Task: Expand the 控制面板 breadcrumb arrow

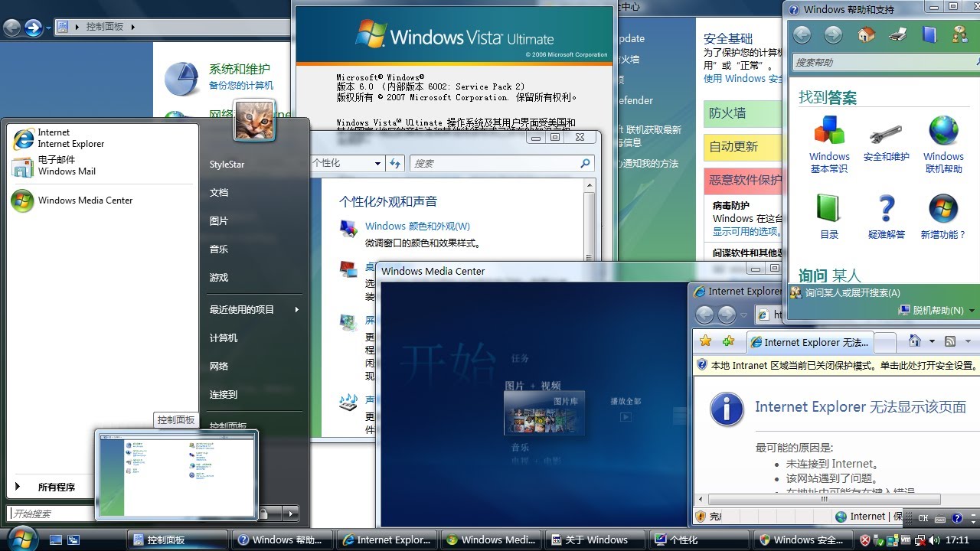Action: tap(132, 27)
